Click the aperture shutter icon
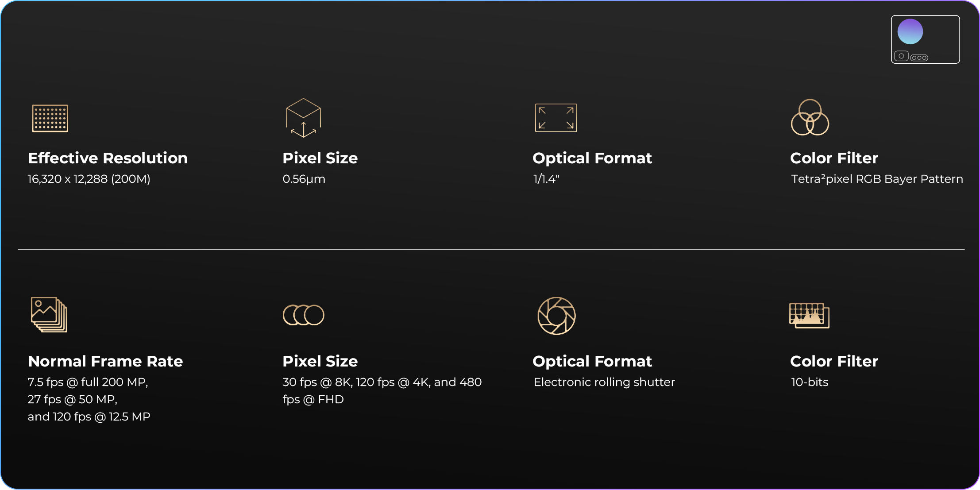Screen dimensions: 980x490 coord(556,316)
